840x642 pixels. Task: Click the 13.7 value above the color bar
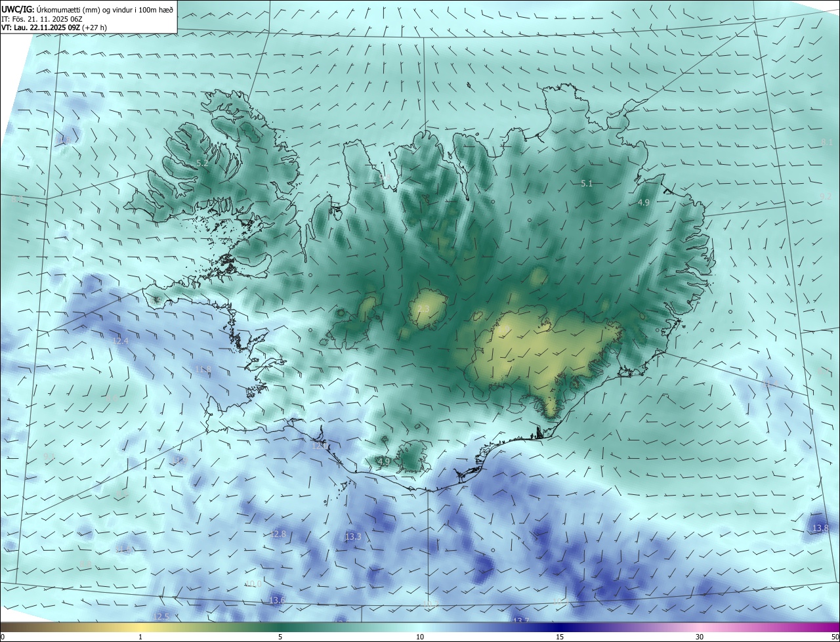[520, 620]
